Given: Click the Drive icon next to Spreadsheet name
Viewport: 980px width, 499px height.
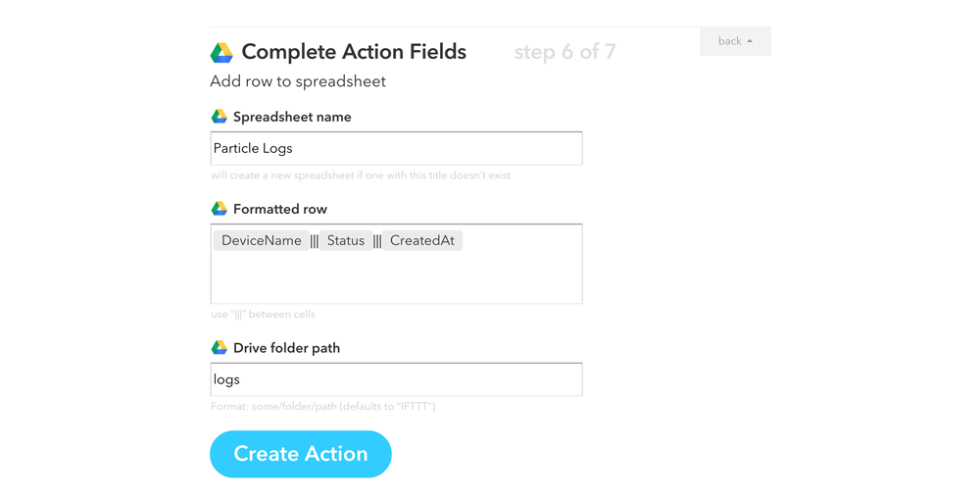Looking at the screenshot, I should [220, 117].
